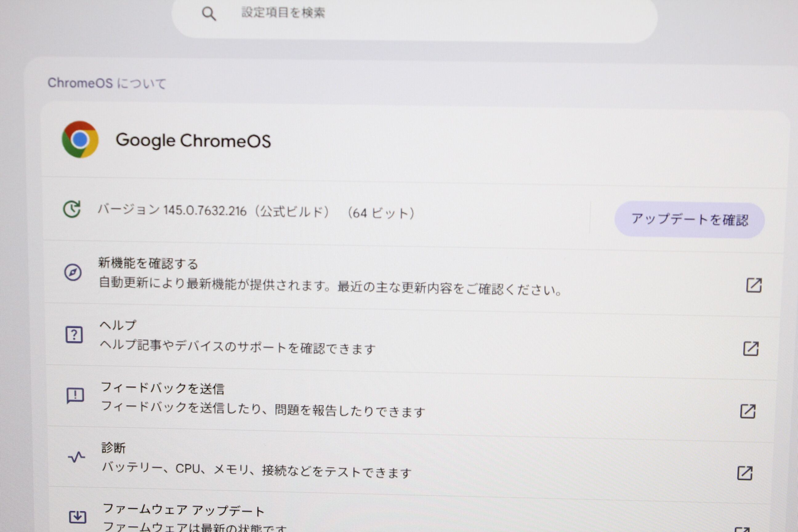This screenshot has width=798, height=532.
Task: Click the compass icon for new features
Action: tap(73, 272)
